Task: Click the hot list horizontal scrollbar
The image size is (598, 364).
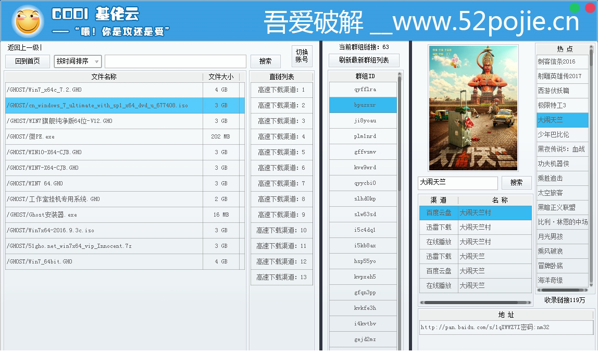Action: coord(563,290)
